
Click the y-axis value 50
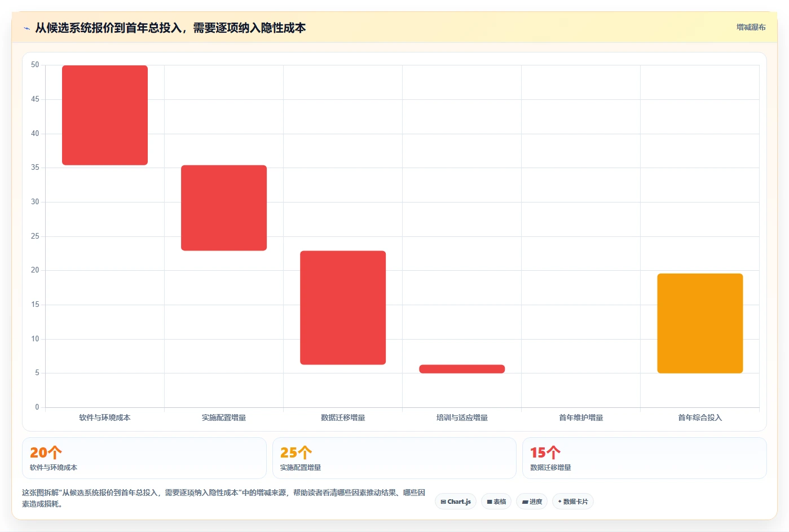(x=35, y=65)
